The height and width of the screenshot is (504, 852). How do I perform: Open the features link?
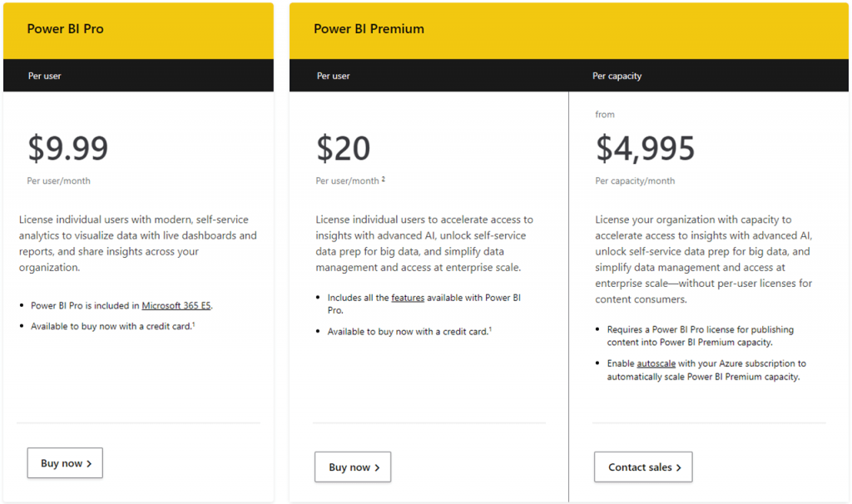click(408, 298)
